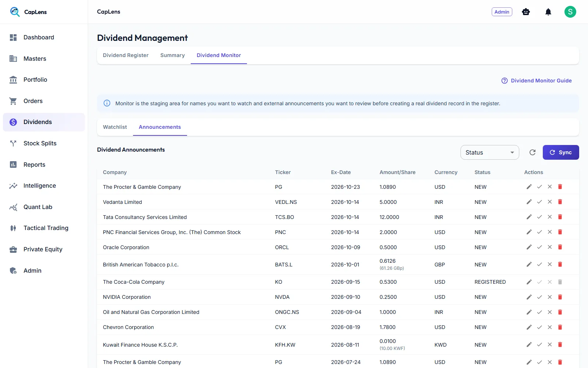Dismiss the Oracle Corporation announcement
Image resolution: width=588 pixels, height=368 pixels.
[x=550, y=247]
